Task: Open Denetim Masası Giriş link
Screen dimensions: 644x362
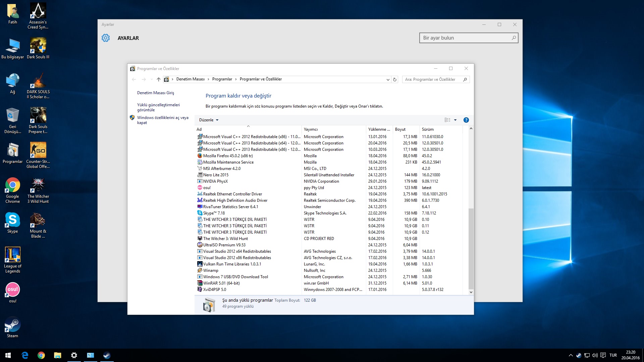Action: coord(155,93)
